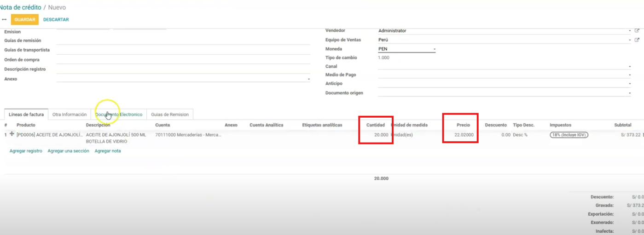The image size is (644, 235).
Task: Open the Documento origen dropdown
Action: (629, 93)
